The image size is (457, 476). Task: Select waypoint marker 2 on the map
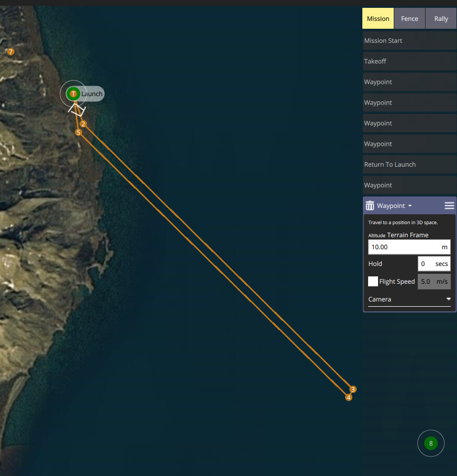[83, 124]
